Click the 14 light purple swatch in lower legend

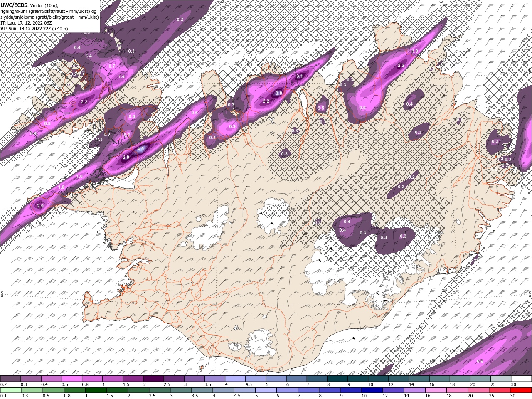click(414, 390)
